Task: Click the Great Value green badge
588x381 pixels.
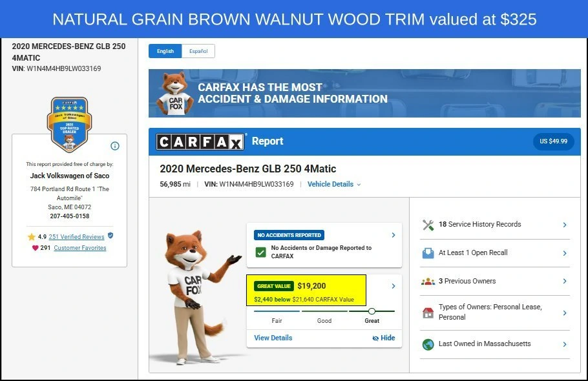Action: (274, 286)
